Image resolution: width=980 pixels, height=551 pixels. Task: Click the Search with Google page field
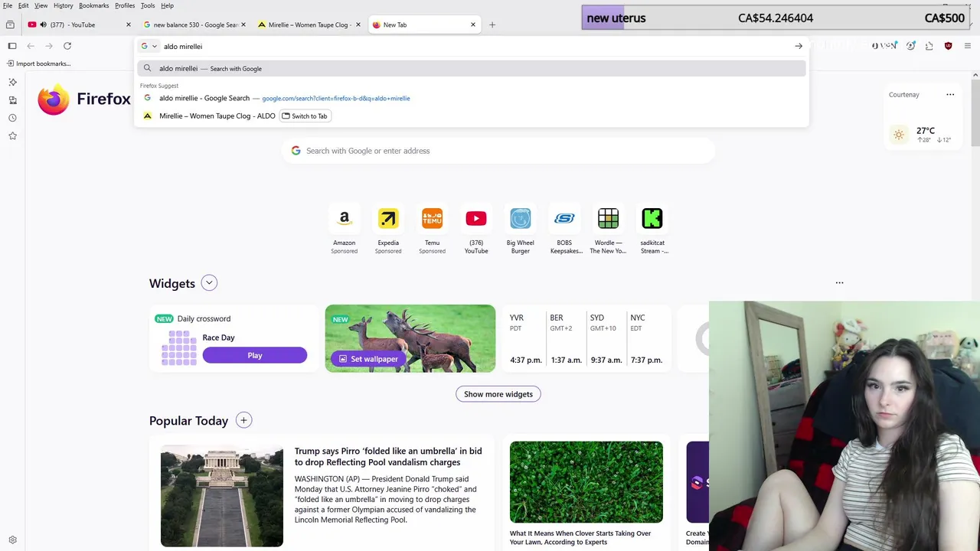click(x=498, y=151)
